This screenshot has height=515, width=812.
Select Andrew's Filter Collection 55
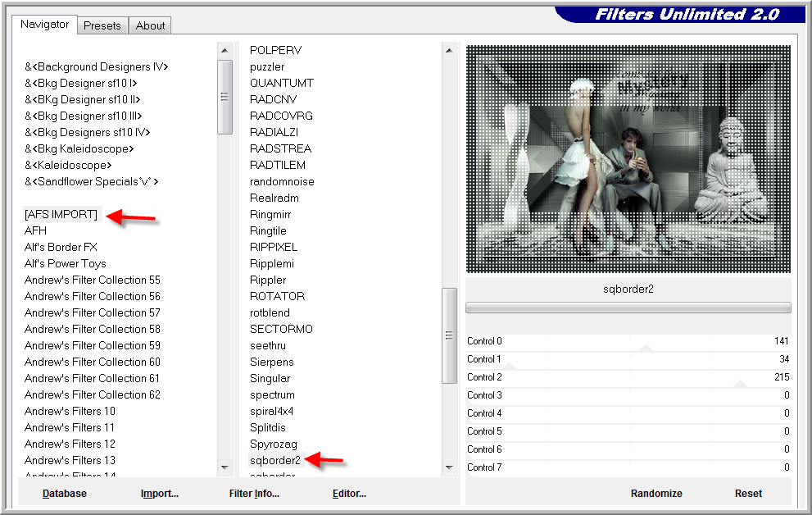pyautogui.click(x=92, y=280)
